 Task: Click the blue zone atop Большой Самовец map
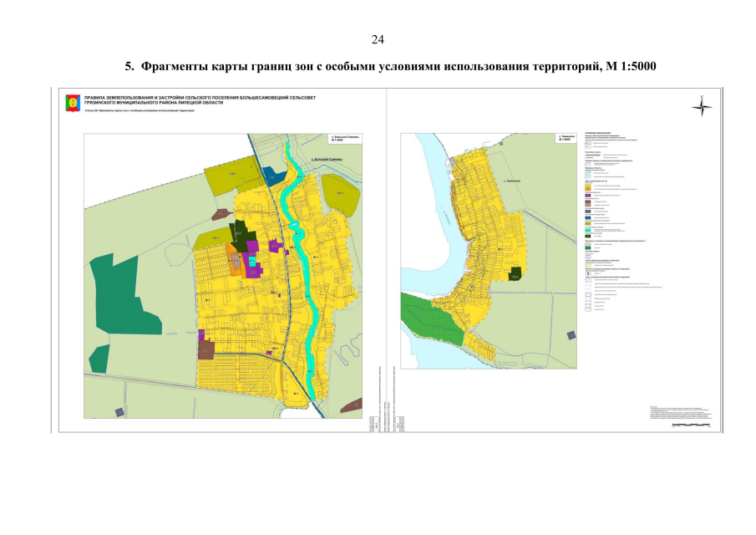click(x=271, y=175)
